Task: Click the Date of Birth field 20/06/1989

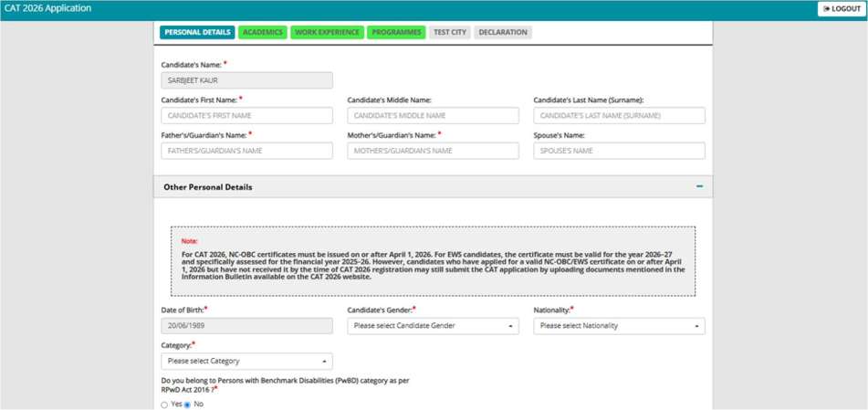Action: pos(247,326)
